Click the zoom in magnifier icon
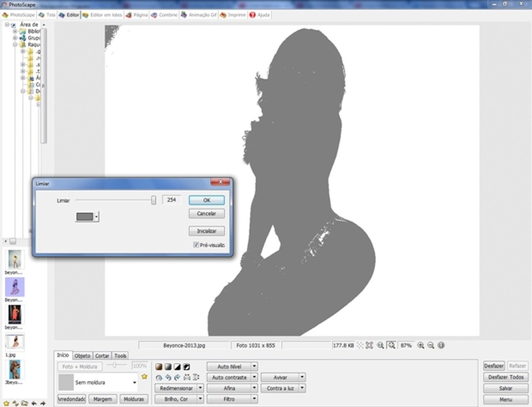Screen dimensions: 532x407 [x=420, y=345]
